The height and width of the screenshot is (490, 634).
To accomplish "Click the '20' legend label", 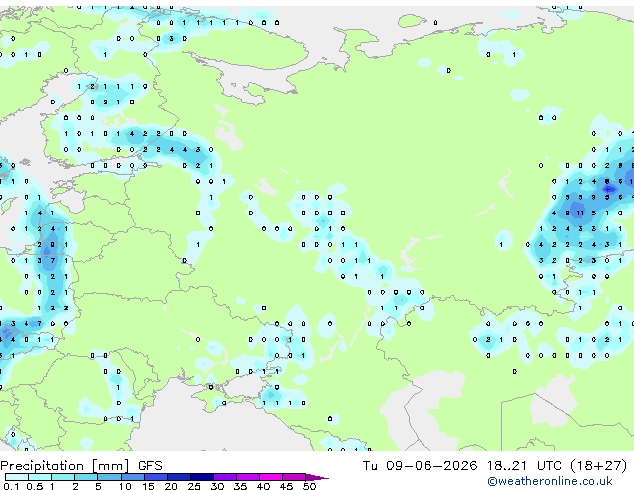I will tap(171, 486).
